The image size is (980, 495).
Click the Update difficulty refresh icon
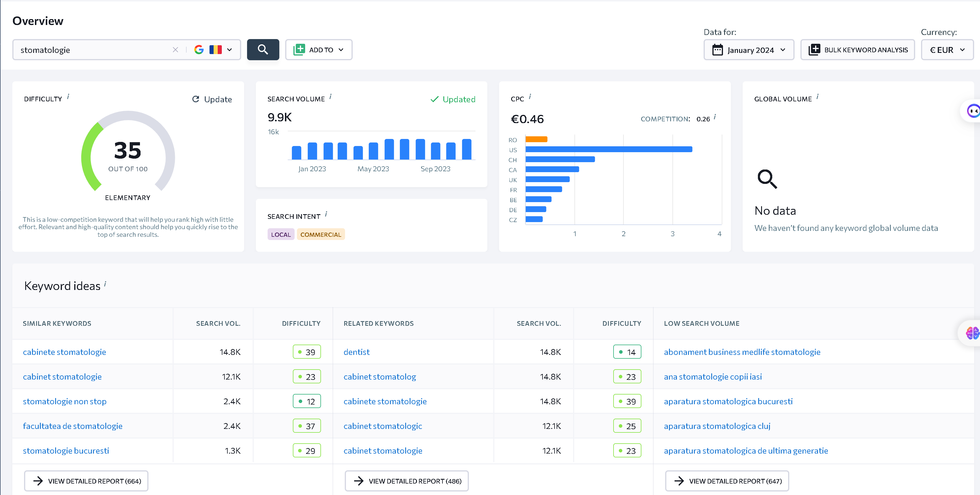coord(195,99)
